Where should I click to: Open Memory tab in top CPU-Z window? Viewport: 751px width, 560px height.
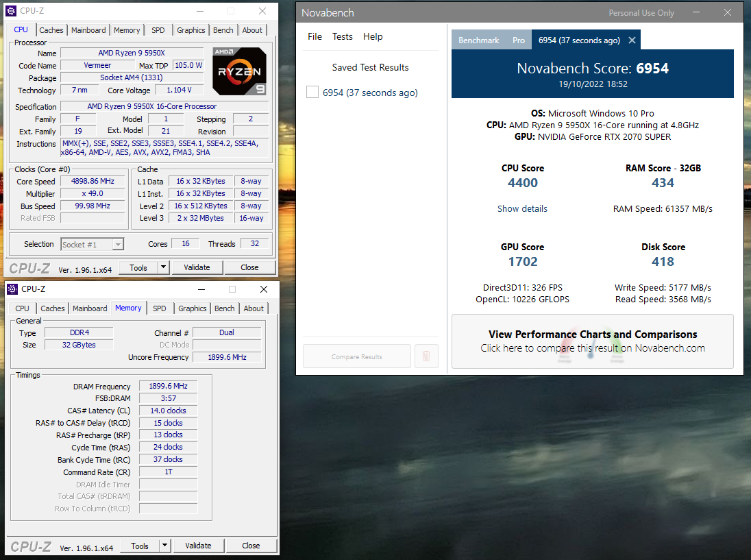(x=127, y=29)
